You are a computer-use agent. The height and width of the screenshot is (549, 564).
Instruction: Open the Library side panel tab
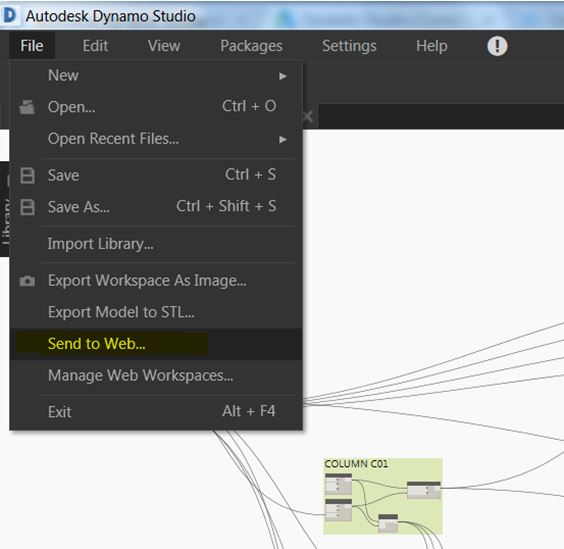click(x=5, y=209)
